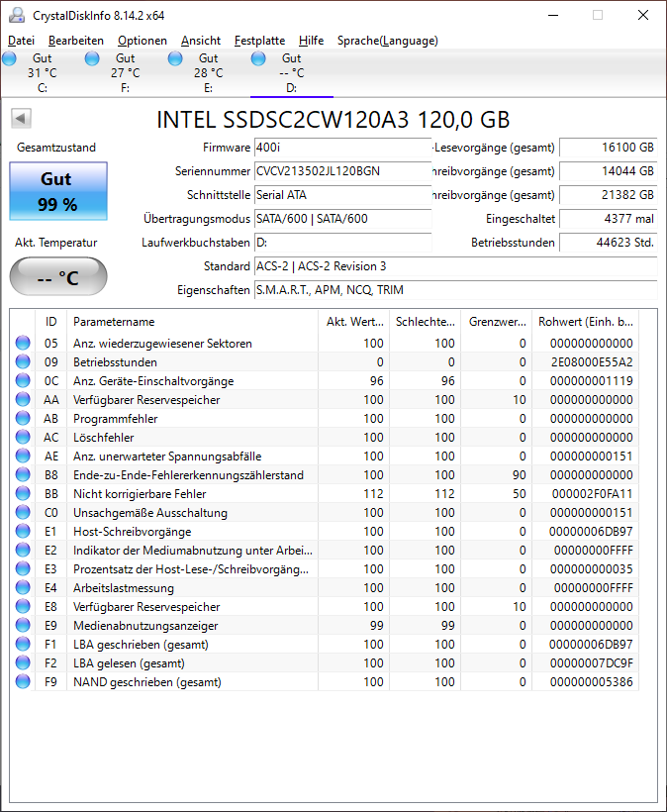Click status orb of row 05 reallocated sectors
The height and width of the screenshot is (812, 667).
[23, 343]
